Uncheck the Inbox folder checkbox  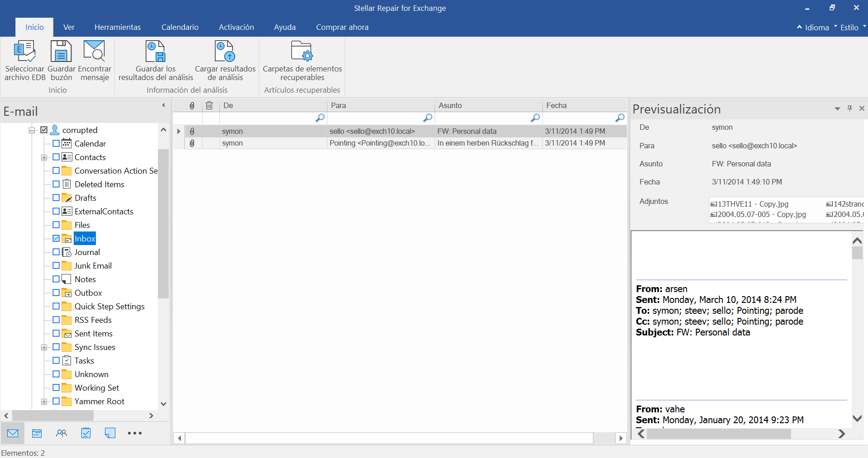point(56,238)
